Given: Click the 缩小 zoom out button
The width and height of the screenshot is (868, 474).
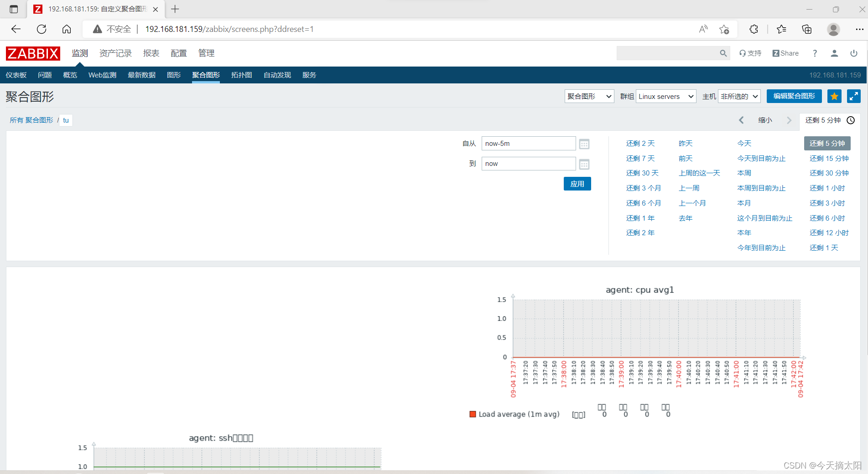Looking at the screenshot, I should [x=765, y=120].
